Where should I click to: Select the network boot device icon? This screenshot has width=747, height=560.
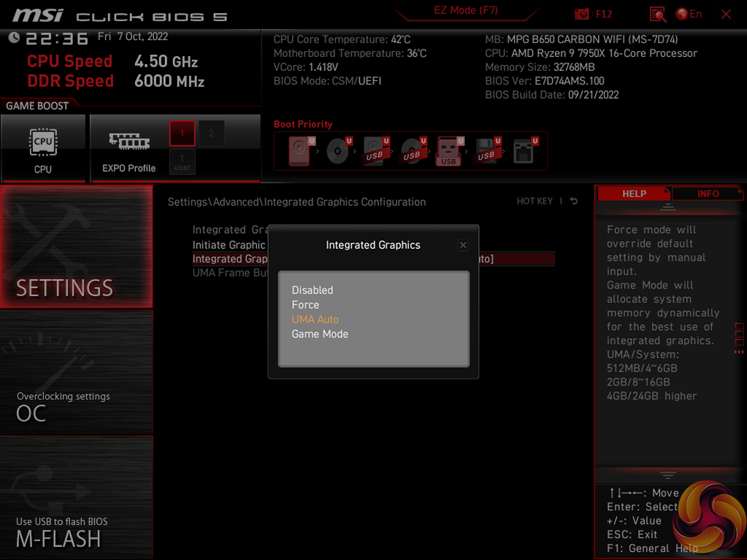(x=524, y=151)
